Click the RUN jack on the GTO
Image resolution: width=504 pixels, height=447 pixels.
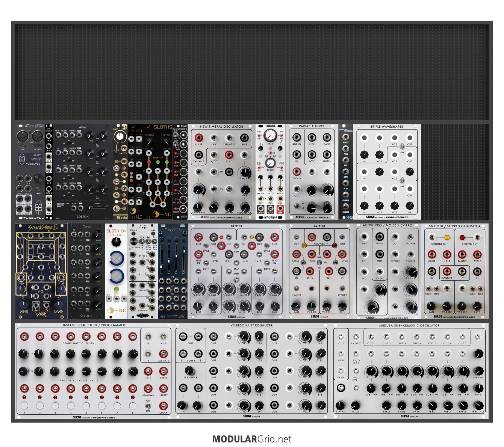pyautogui.click(x=329, y=271)
